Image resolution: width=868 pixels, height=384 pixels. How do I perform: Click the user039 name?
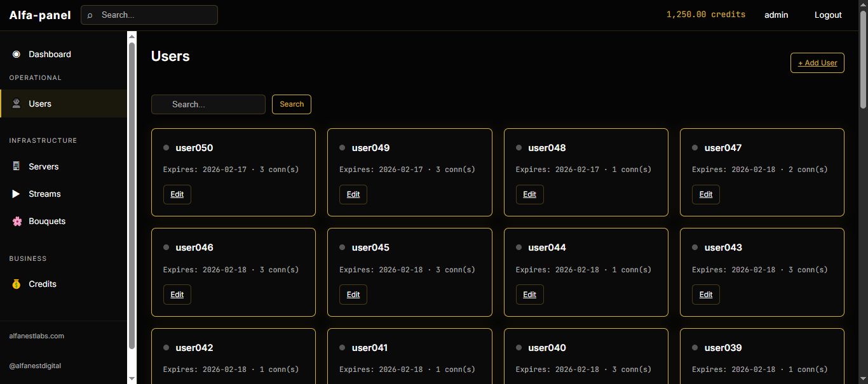click(x=723, y=348)
